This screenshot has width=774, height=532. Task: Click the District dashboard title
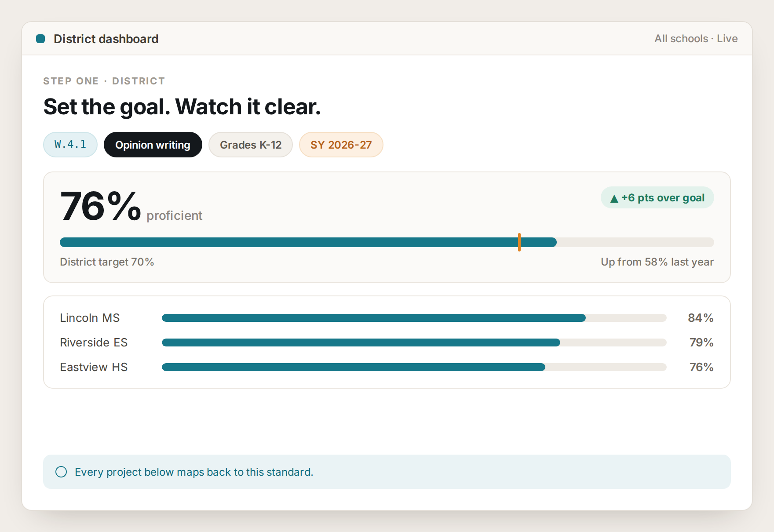pyautogui.click(x=106, y=39)
